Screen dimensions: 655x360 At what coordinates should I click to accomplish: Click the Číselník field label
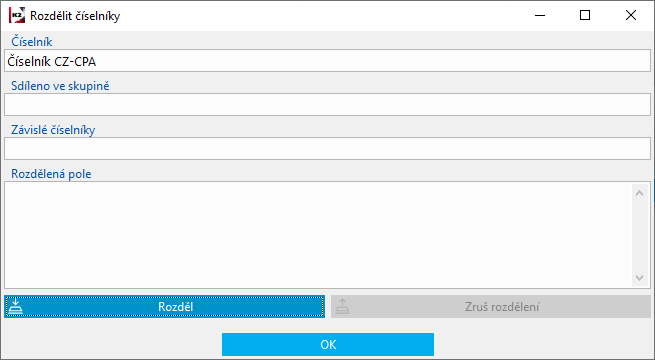[32, 42]
